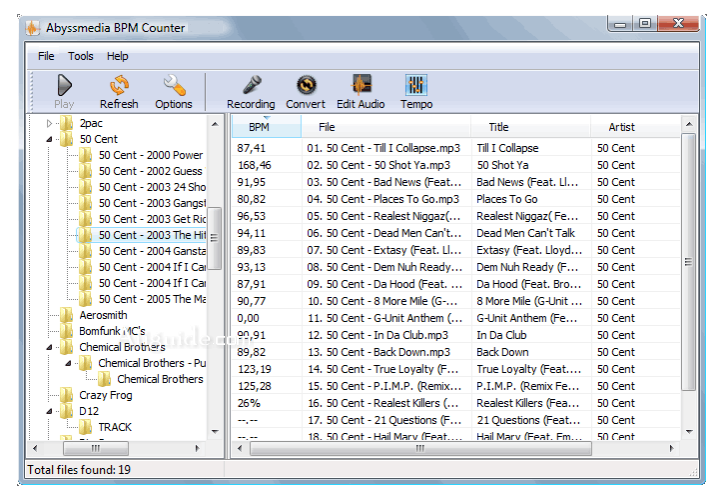724x501 pixels.
Task: Click file 17. 50 Cent - 21 Questions
Action: click(384, 420)
